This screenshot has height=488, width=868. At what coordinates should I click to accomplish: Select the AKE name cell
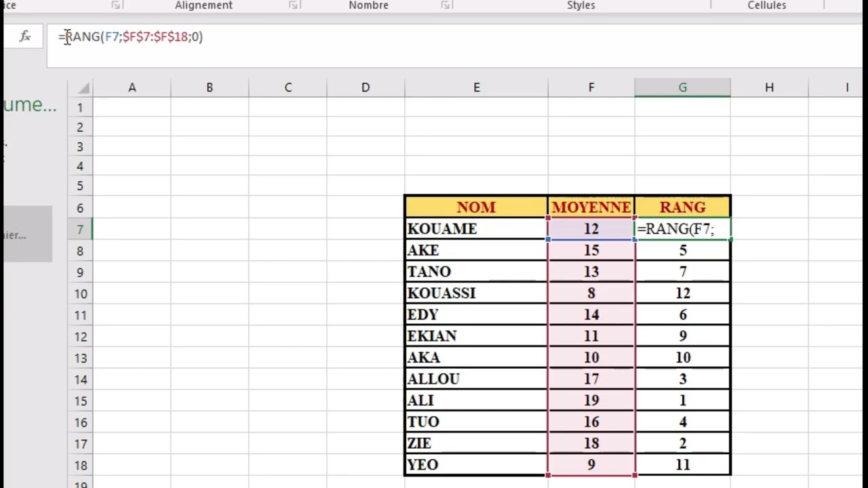(476, 251)
